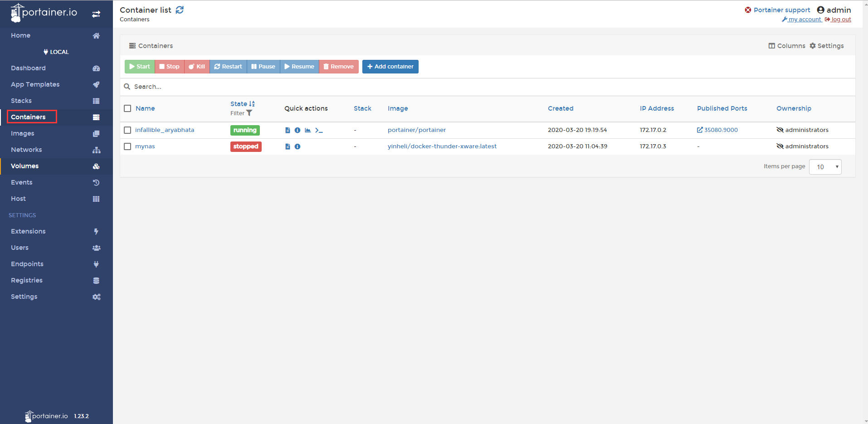The width and height of the screenshot is (868, 424).
Task: Open the infallible_aryabhata container link
Action: (165, 130)
